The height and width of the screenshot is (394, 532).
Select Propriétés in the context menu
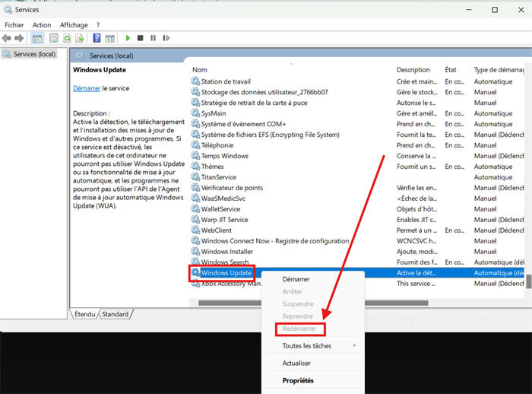click(298, 380)
